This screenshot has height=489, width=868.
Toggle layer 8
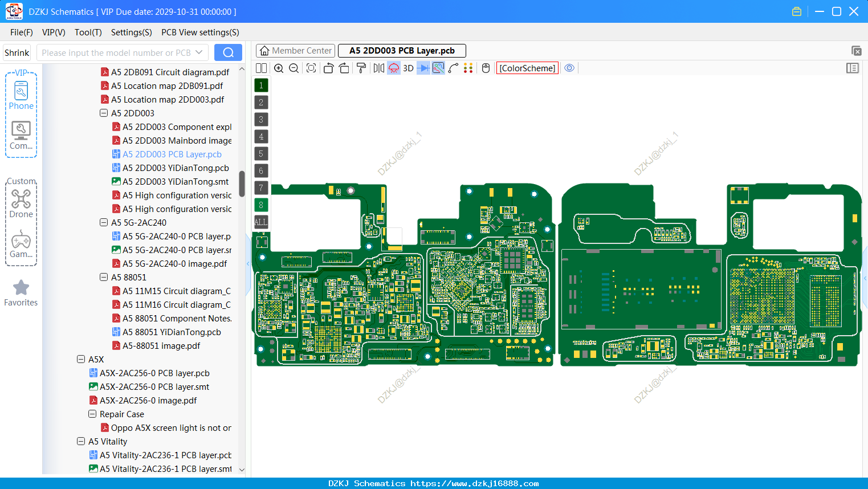click(x=261, y=205)
